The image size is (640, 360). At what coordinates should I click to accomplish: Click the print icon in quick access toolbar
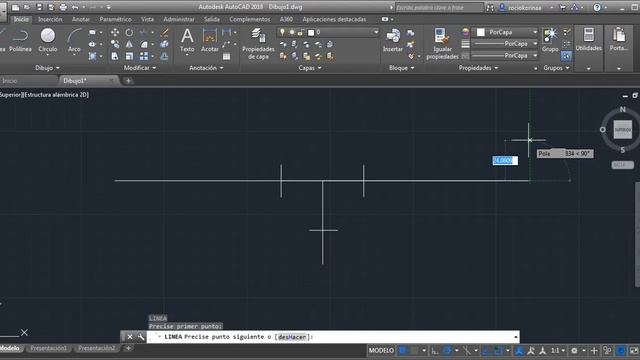coord(63,7)
